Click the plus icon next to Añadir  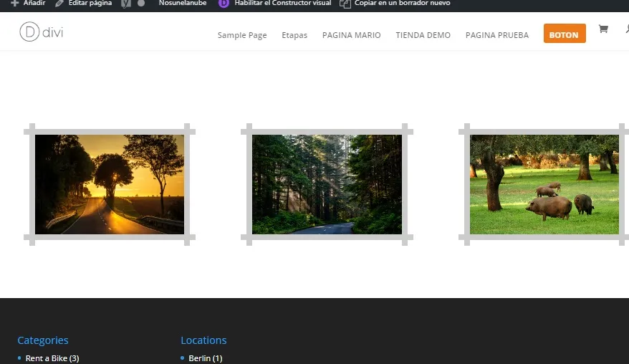point(14,4)
